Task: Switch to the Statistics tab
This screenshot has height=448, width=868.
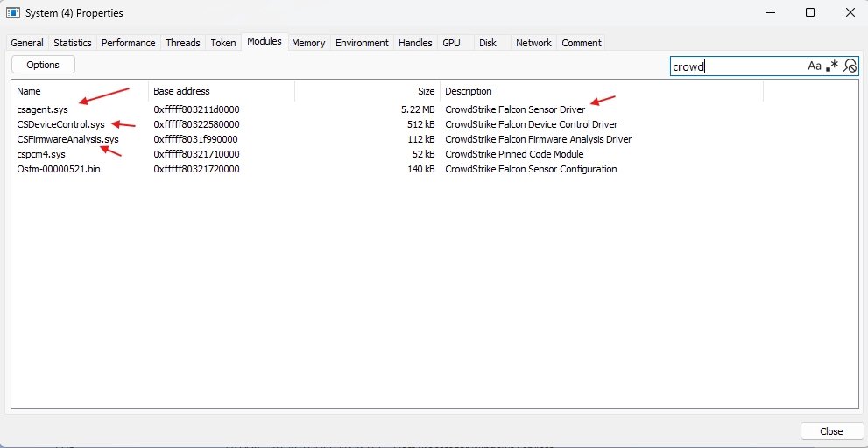Action: coord(73,43)
